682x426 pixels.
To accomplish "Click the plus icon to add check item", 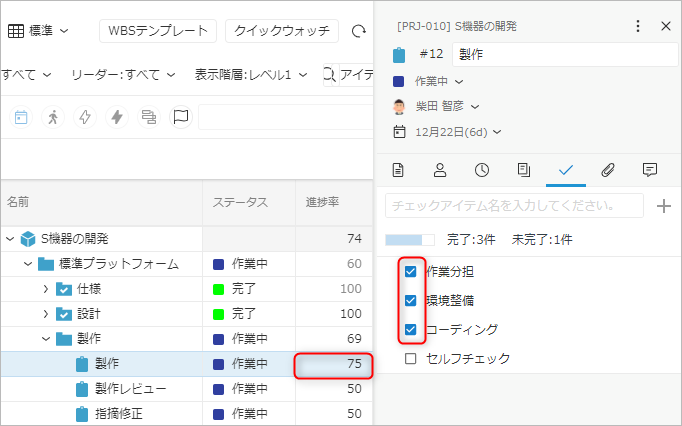I will [662, 206].
